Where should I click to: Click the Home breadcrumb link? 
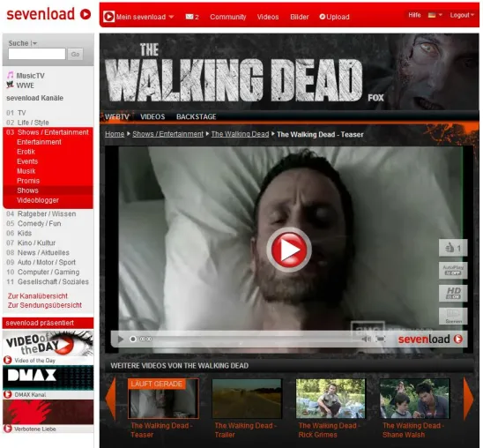click(x=115, y=134)
